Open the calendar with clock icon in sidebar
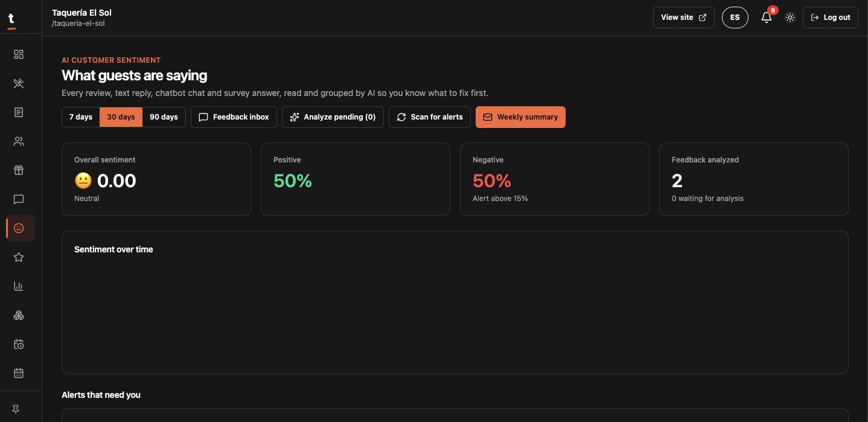 point(19,344)
